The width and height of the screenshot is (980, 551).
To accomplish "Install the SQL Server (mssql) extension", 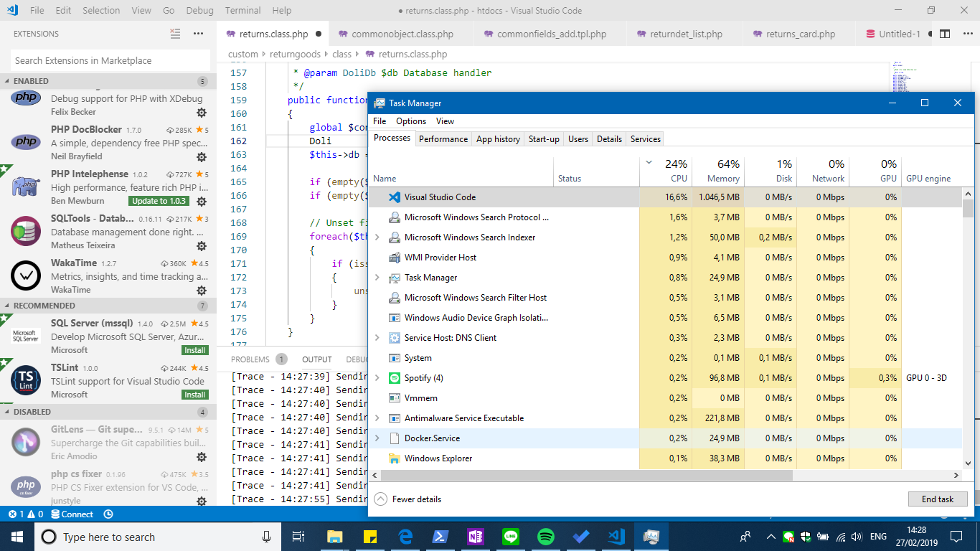I will pyautogui.click(x=195, y=350).
